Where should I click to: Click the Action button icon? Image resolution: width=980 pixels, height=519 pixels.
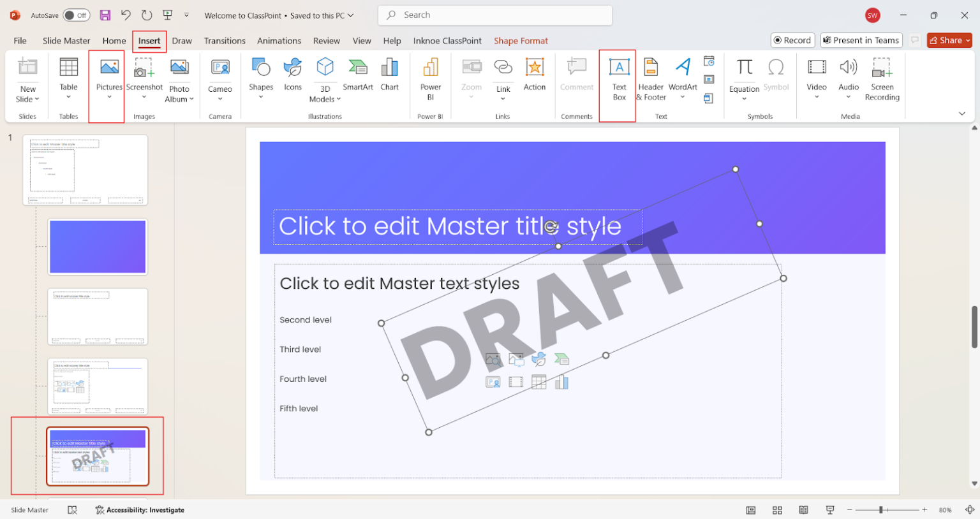coord(535,68)
